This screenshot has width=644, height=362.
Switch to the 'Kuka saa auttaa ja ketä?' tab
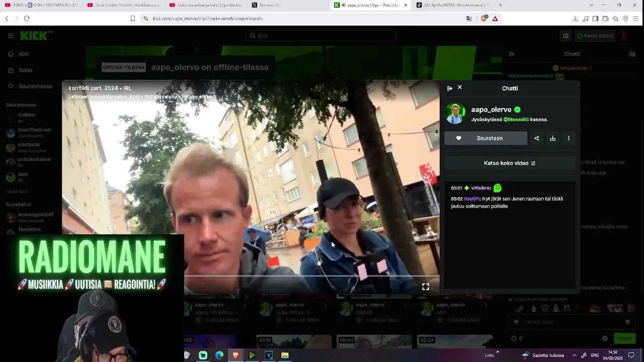point(206,5)
